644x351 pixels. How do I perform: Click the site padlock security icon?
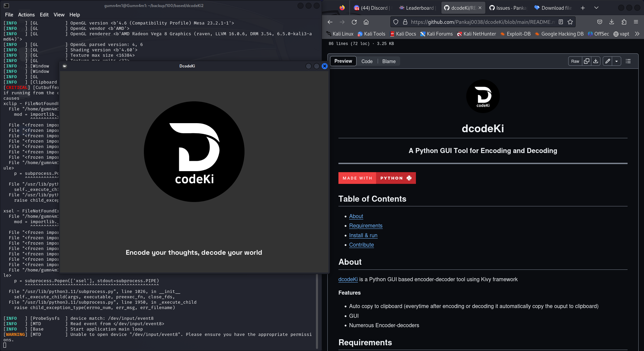405,22
